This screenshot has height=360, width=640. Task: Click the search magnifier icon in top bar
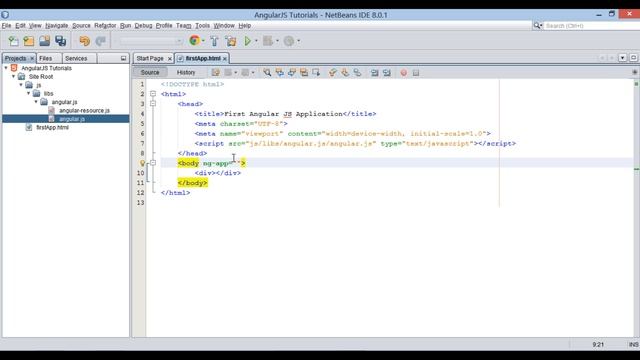point(537,26)
